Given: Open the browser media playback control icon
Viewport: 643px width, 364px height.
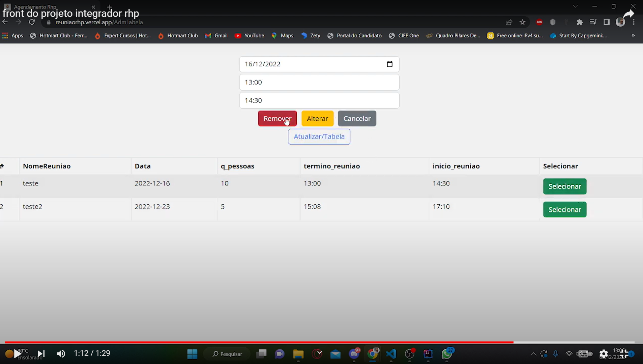Looking at the screenshot, I should click(x=593, y=22).
